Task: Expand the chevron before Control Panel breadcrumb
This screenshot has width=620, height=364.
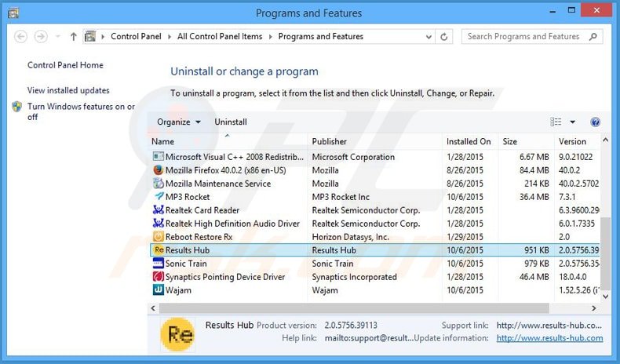Action: (x=103, y=37)
